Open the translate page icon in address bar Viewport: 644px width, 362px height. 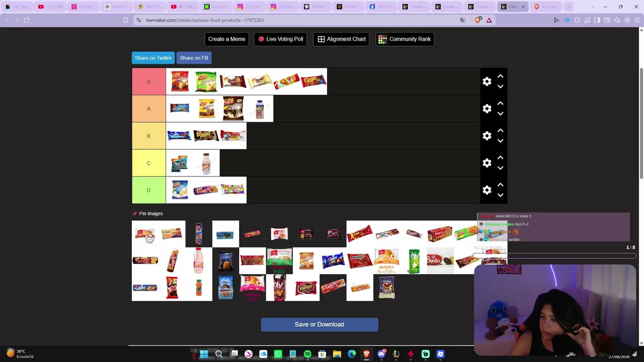click(463, 20)
